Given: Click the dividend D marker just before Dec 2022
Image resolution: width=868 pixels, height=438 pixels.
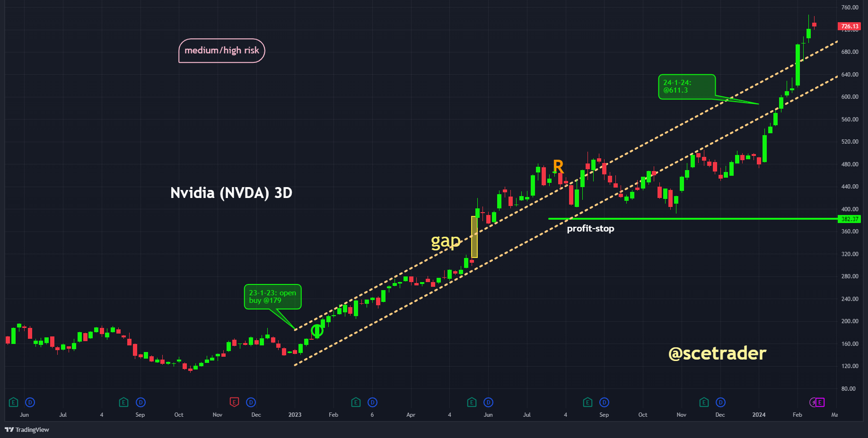Looking at the screenshot, I should point(251,402).
